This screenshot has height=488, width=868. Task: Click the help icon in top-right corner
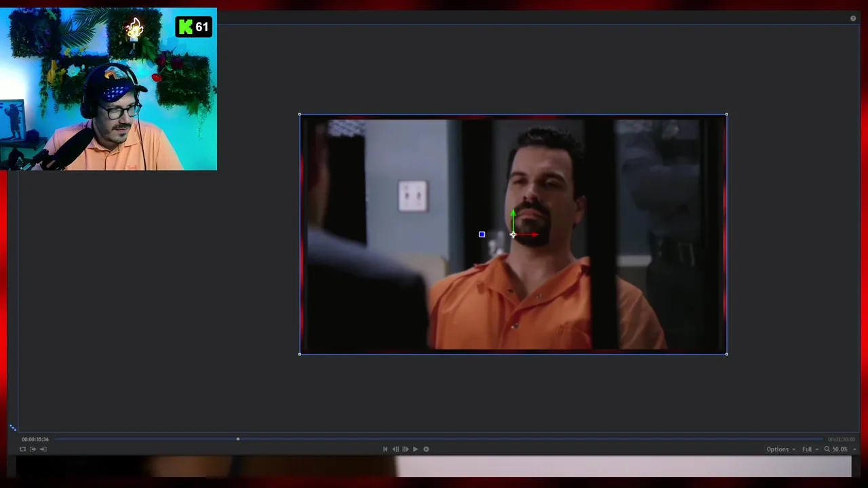click(853, 18)
